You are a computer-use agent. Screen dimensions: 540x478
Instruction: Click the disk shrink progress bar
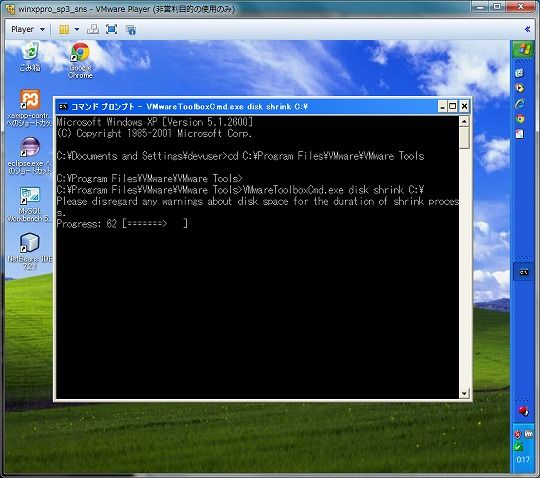[x=155, y=224]
